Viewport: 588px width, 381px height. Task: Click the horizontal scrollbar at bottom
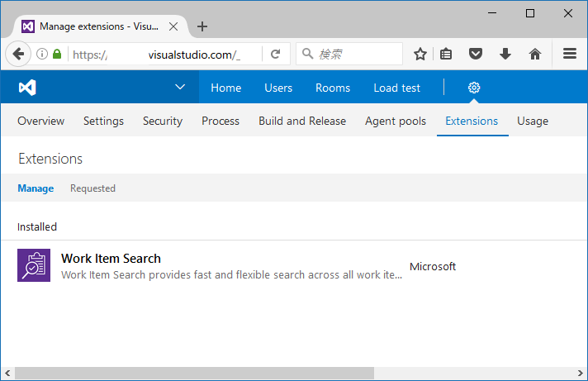coord(194,374)
